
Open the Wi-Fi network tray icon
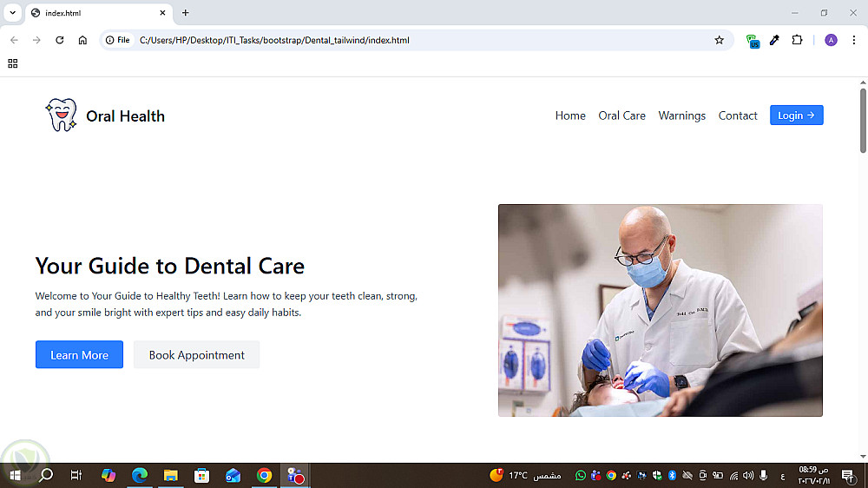pyautogui.click(x=733, y=475)
